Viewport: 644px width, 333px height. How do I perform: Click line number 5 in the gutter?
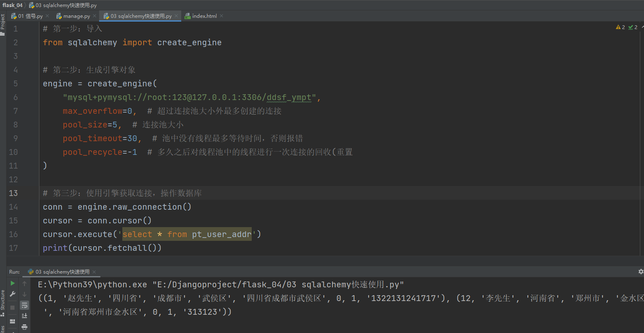point(15,83)
